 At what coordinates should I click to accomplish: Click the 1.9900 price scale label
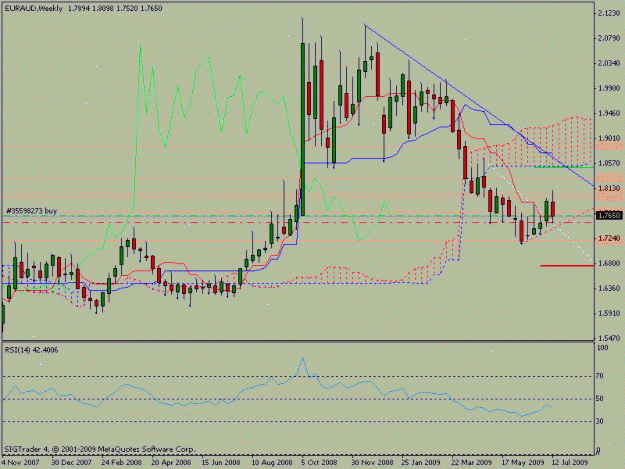609,88
